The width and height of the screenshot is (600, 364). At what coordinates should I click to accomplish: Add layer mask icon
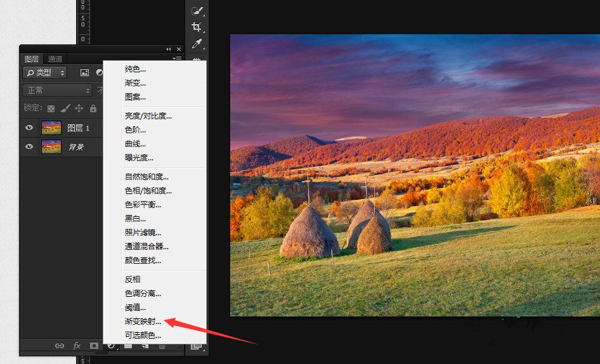[x=94, y=346]
